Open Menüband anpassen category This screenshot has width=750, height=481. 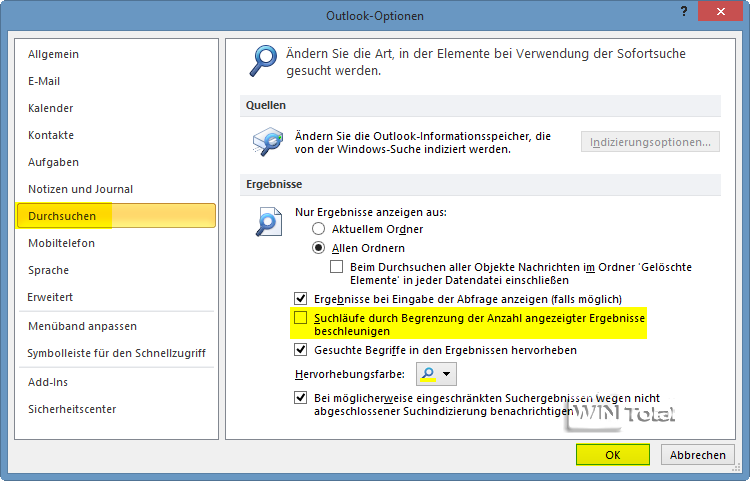[116, 326]
